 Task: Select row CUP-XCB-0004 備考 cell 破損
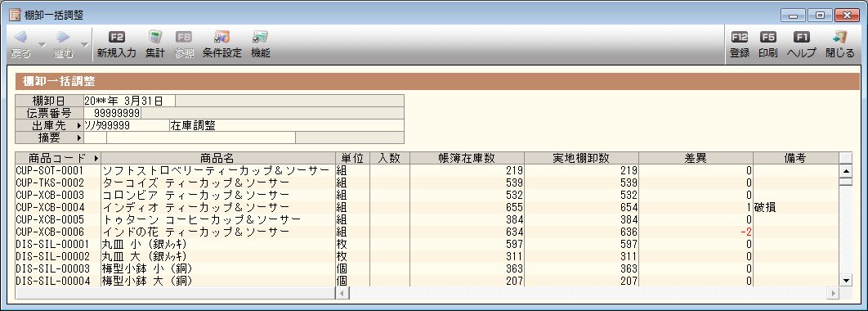(x=796, y=207)
